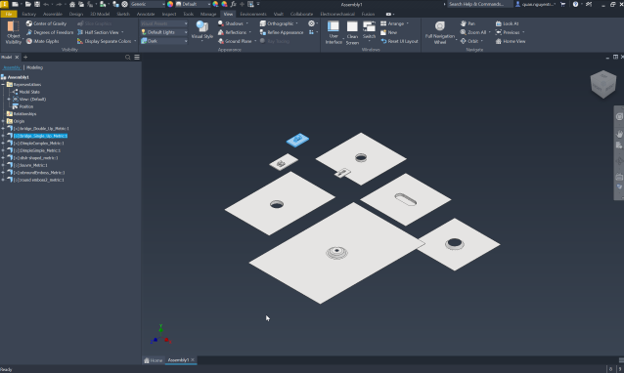
Task: Switch to Environments ribbon tab
Action: (x=253, y=14)
